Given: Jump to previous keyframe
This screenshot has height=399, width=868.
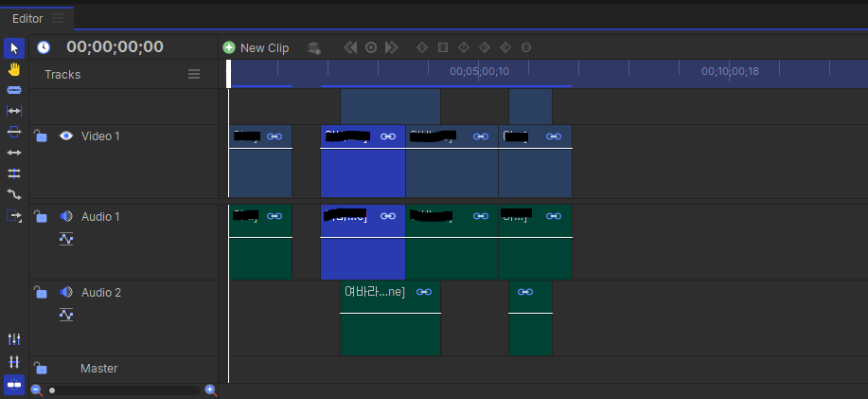Looking at the screenshot, I should 350,47.
